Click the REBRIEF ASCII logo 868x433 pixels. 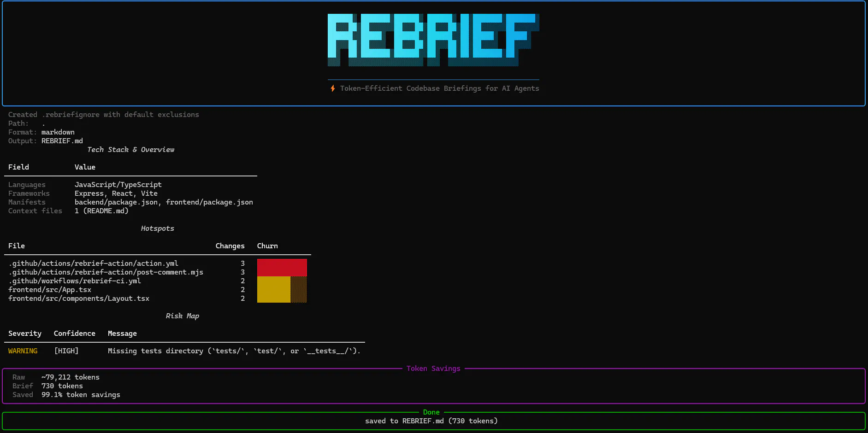(x=433, y=40)
